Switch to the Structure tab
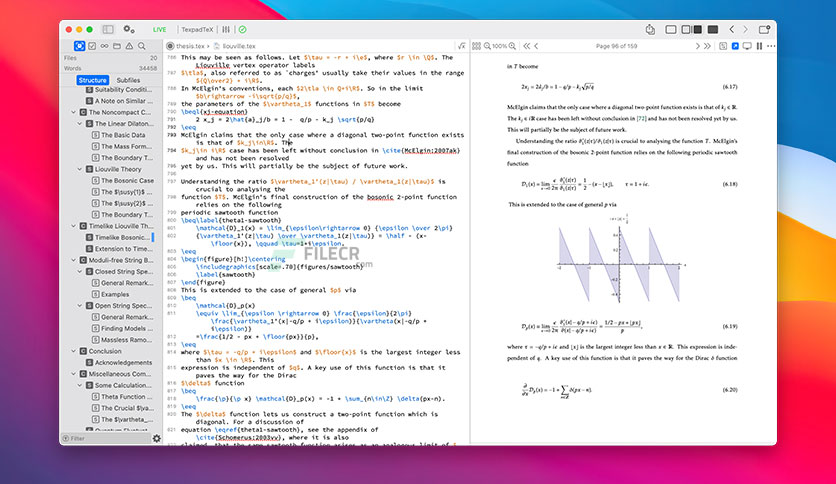 point(93,80)
